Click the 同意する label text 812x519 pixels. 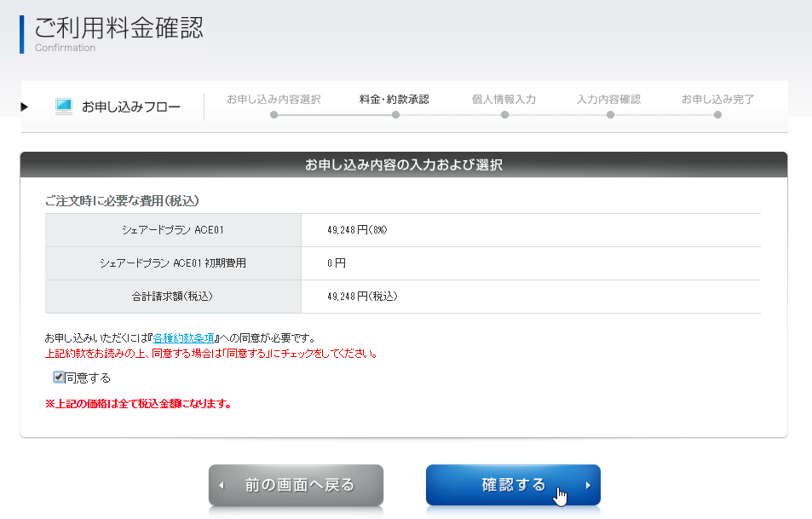pyautogui.click(x=88, y=378)
